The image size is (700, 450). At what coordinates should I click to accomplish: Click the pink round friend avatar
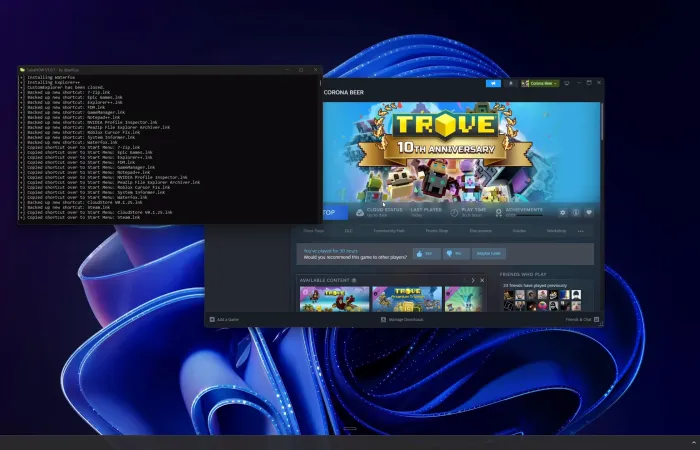click(542, 306)
